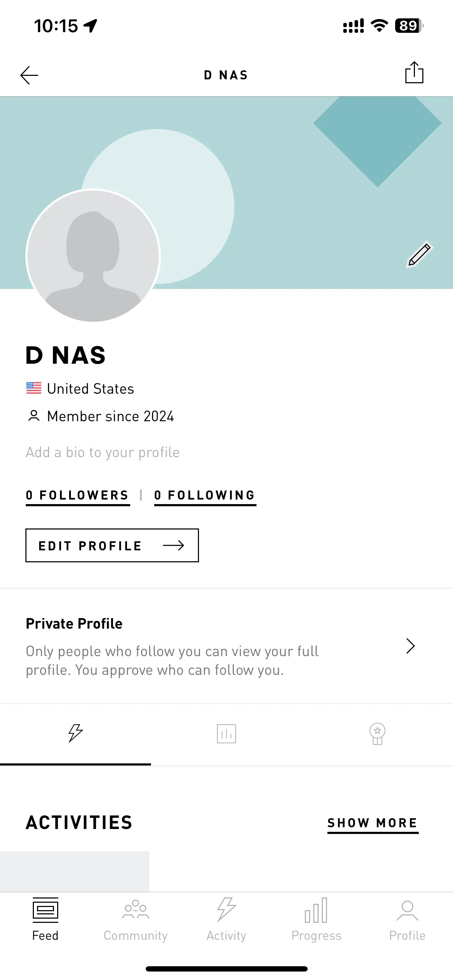Open the award ribbon achievements tab
The width and height of the screenshot is (453, 980).
coord(377,733)
